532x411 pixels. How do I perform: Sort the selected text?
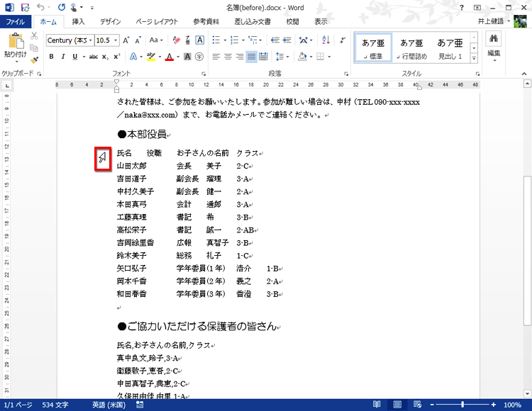pyautogui.click(x=326, y=40)
